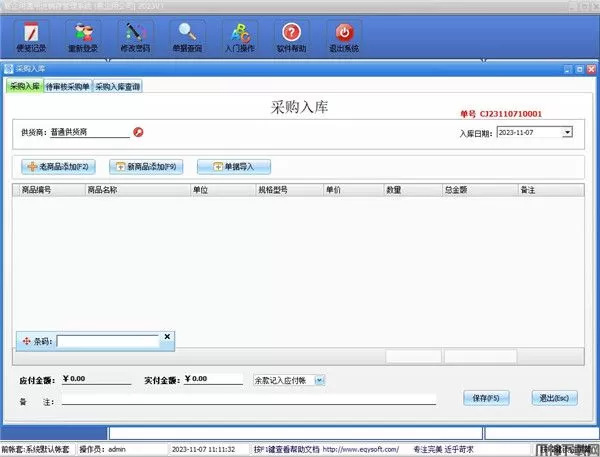The image size is (600, 457).
Task: Open the 余款记入应付帐 dropdown
Action: [319, 380]
